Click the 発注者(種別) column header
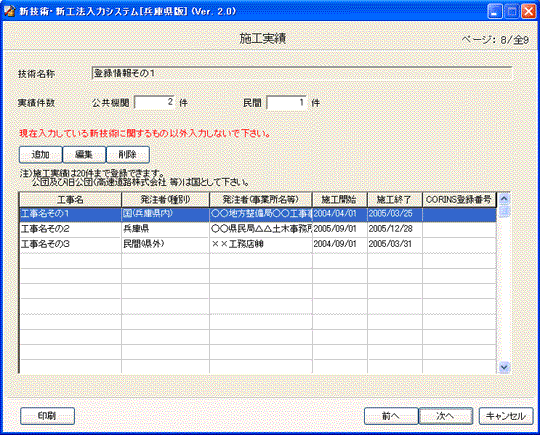This screenshot has width=540, height=435. point(165,200)
